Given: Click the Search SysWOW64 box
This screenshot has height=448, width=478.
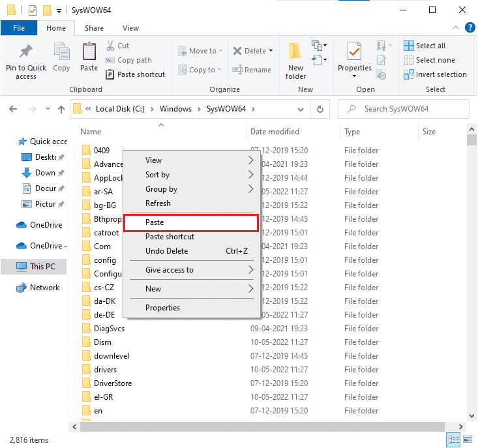Looking at the screenshot, I should coord(403,109).
